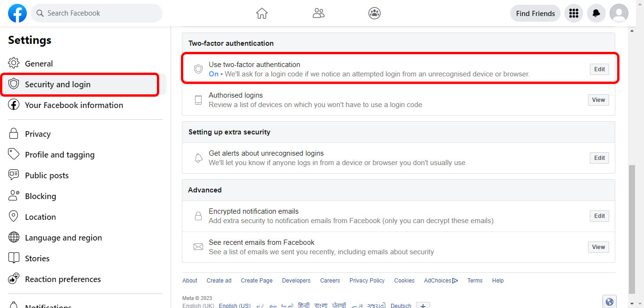Edit alerts about unrecognised logins
Screen dimensions: 644x308
click(599, 158)
